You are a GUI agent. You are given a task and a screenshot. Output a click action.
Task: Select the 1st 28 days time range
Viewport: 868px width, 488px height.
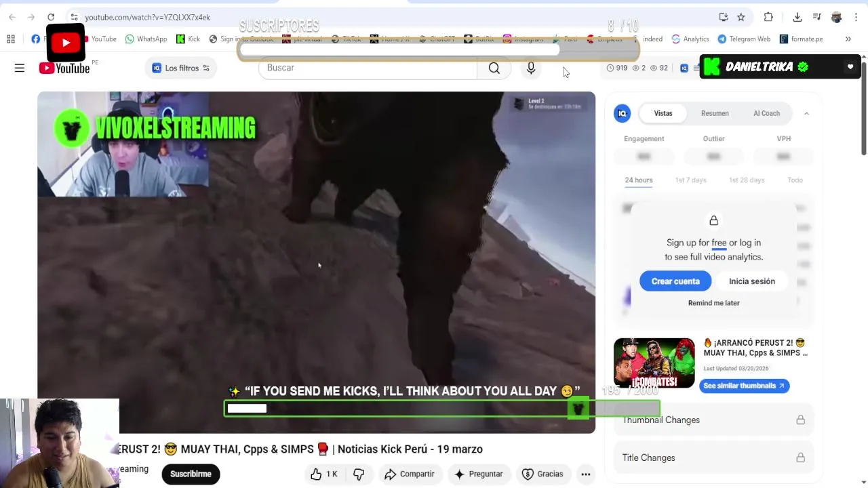(747, 180)
